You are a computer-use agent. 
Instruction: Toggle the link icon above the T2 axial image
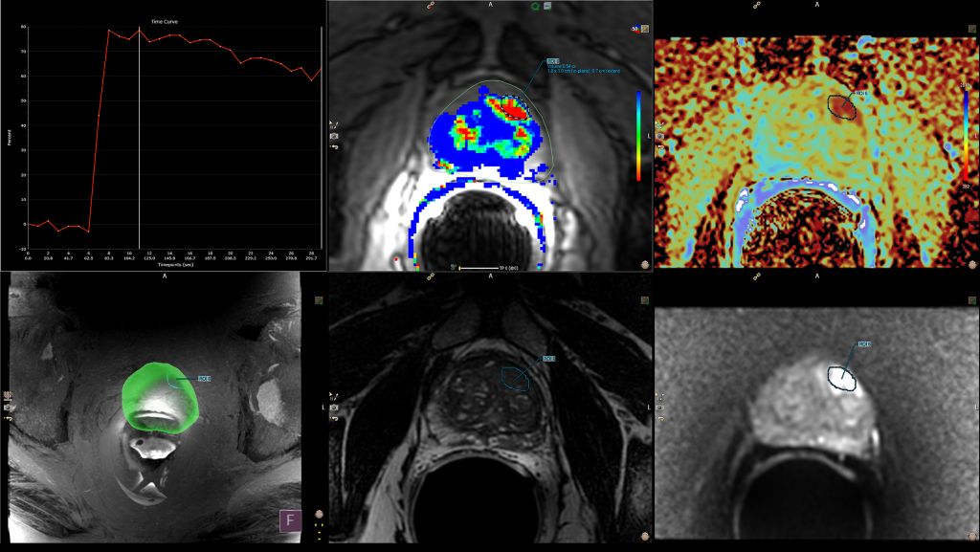pyautogui.click(x=431, y=276)
